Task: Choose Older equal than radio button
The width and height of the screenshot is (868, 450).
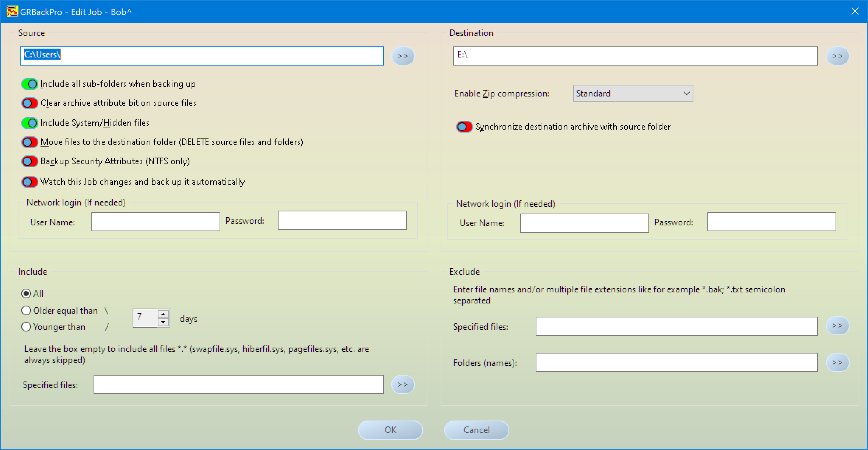Action: 26,311
